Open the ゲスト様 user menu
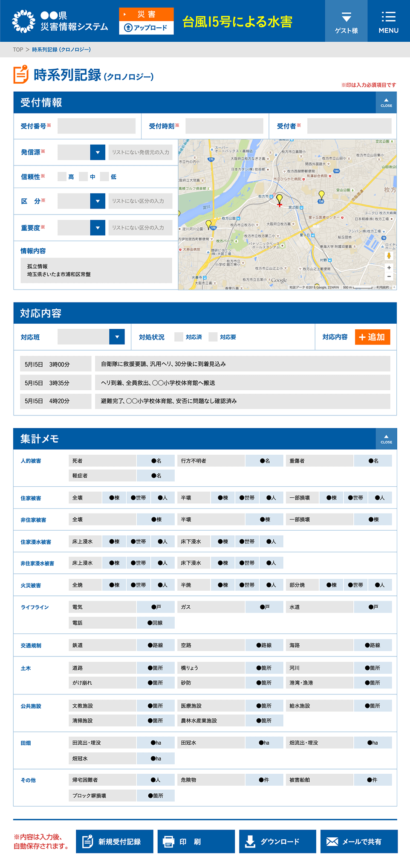The image size is (410, 868). pos(346,21)
